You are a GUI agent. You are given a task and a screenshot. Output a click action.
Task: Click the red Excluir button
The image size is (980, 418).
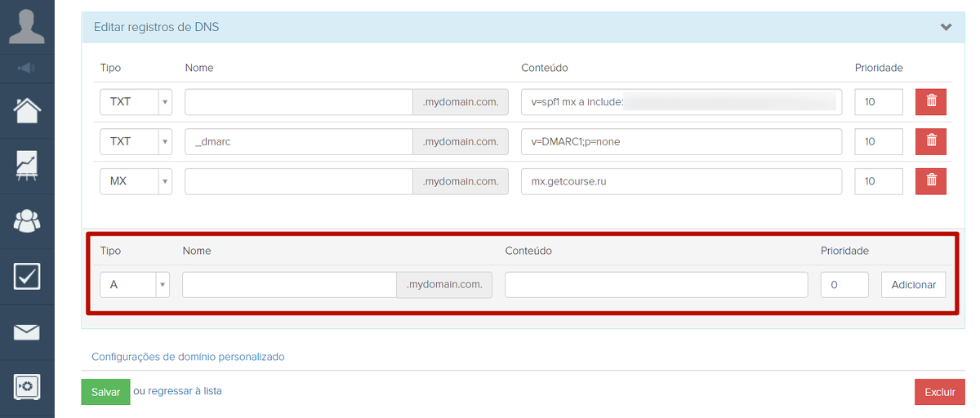coord(939,392)
